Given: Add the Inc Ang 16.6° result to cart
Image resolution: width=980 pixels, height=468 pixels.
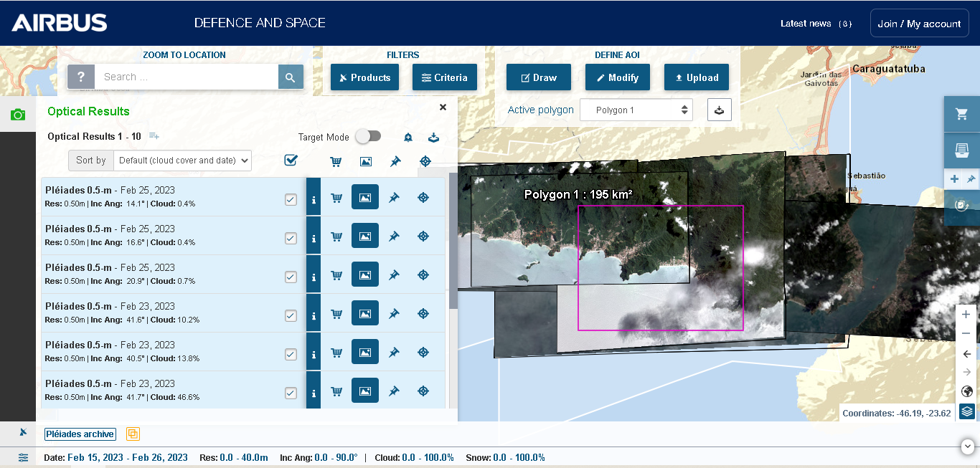Looking at the screenshot, I should click(336, 237).
